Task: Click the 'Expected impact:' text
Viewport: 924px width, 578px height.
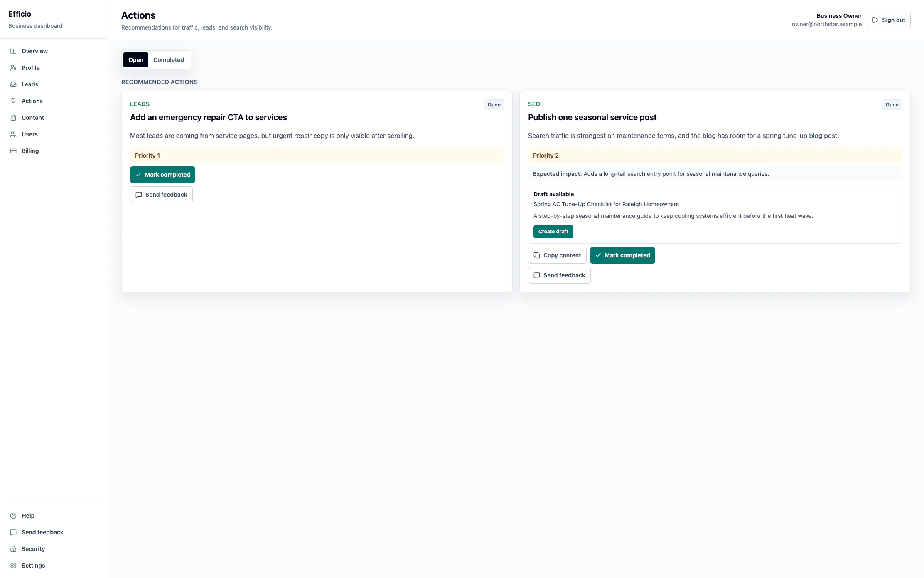Action: (x=558, y=174)
